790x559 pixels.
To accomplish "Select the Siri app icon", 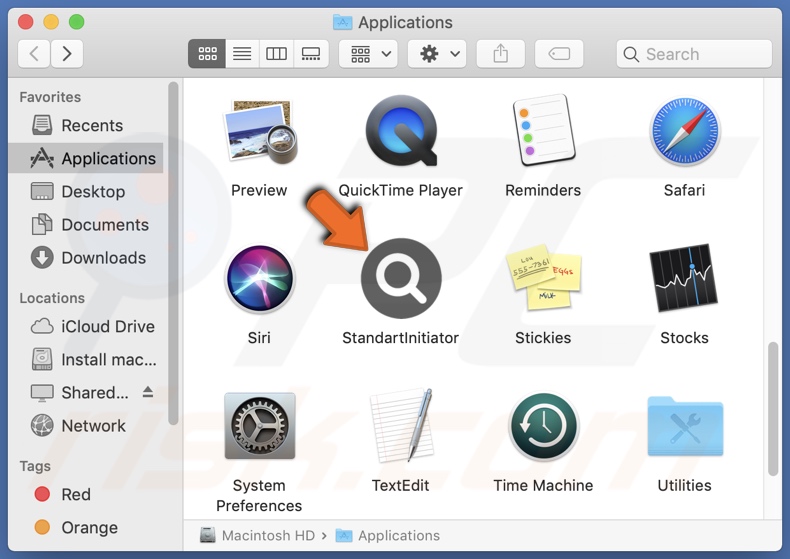I will click(259, 278).
